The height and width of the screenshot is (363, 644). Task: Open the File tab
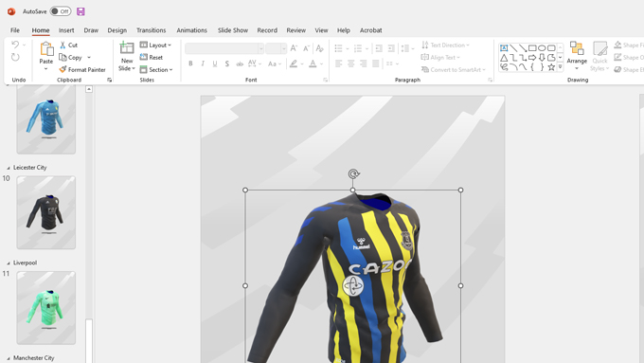coord(15,30)
